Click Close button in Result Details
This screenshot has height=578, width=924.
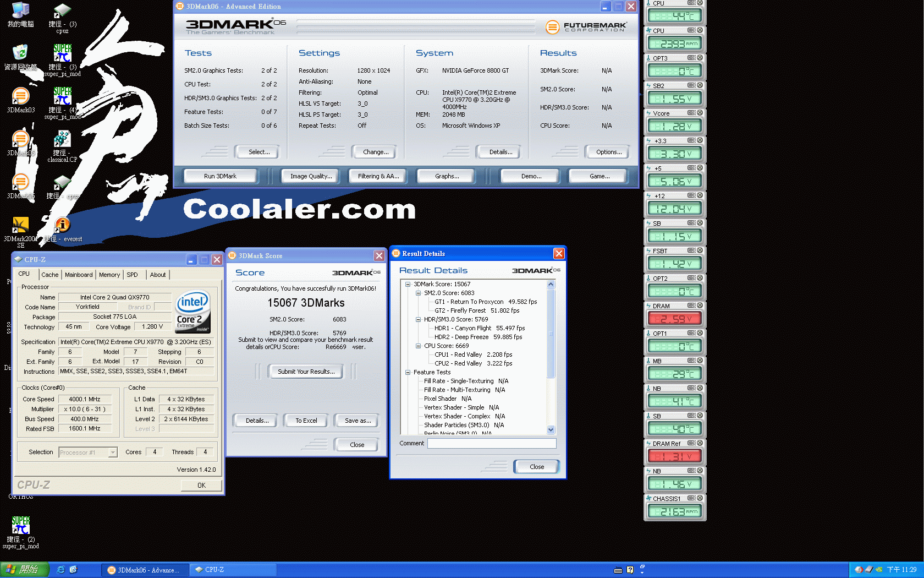point(537,467)
